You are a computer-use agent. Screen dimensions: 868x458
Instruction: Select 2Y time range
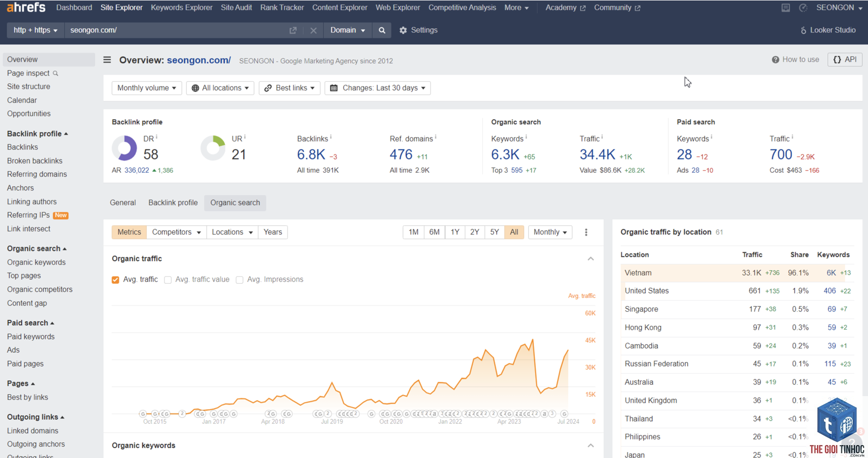click(475, 232)
